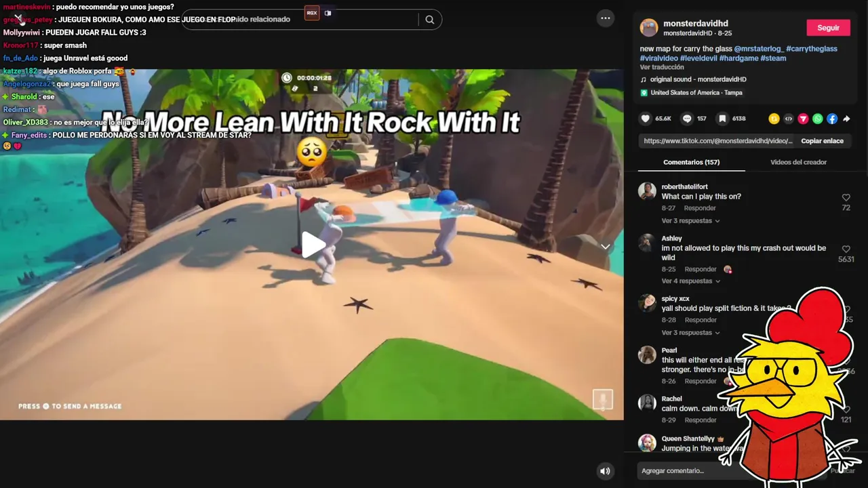Open comments via speech bubble icon

tap(687, 119)
